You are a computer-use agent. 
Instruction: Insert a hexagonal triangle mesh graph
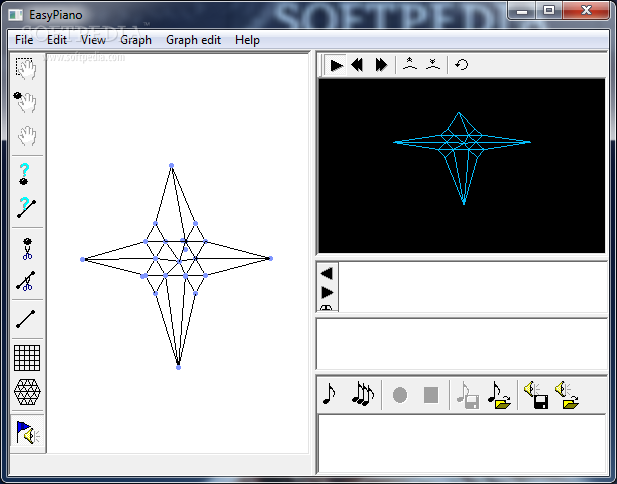[x=27, y=392]
